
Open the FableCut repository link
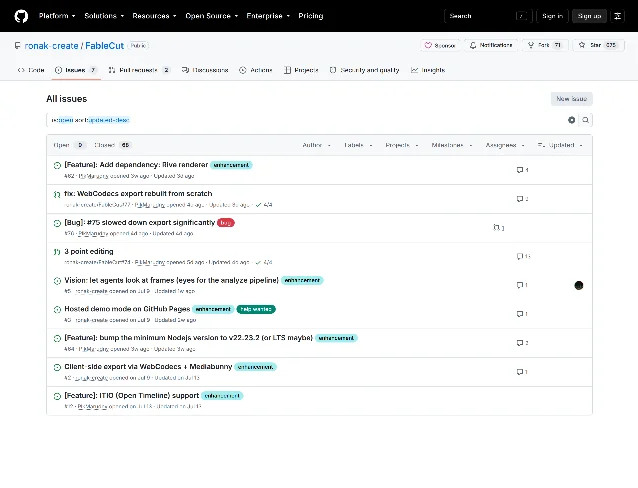click(x=105, y=46)
